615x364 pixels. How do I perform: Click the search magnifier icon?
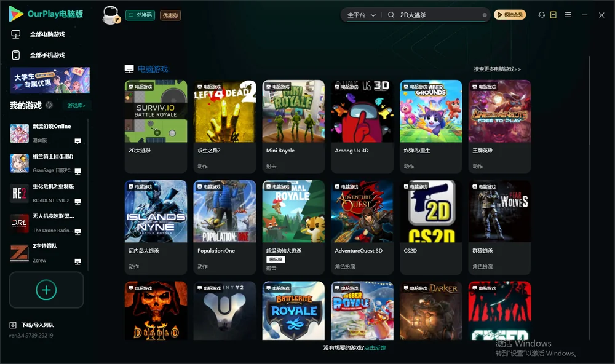coord(391,15)
